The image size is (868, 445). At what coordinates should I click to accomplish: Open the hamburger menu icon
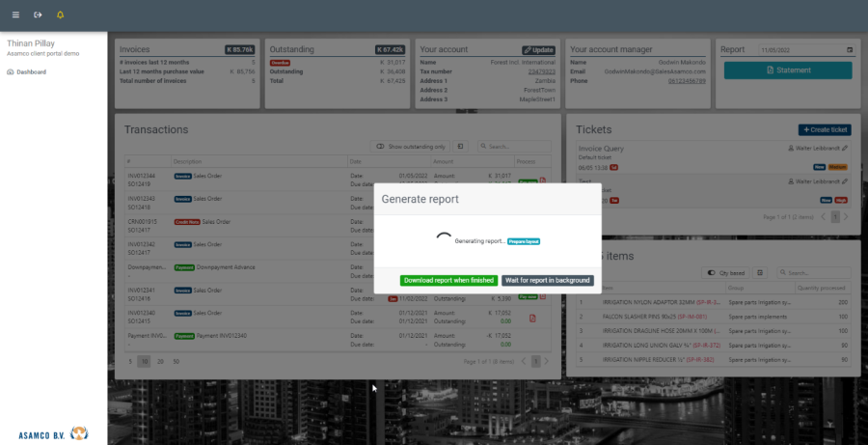click(x=14, y=14)
